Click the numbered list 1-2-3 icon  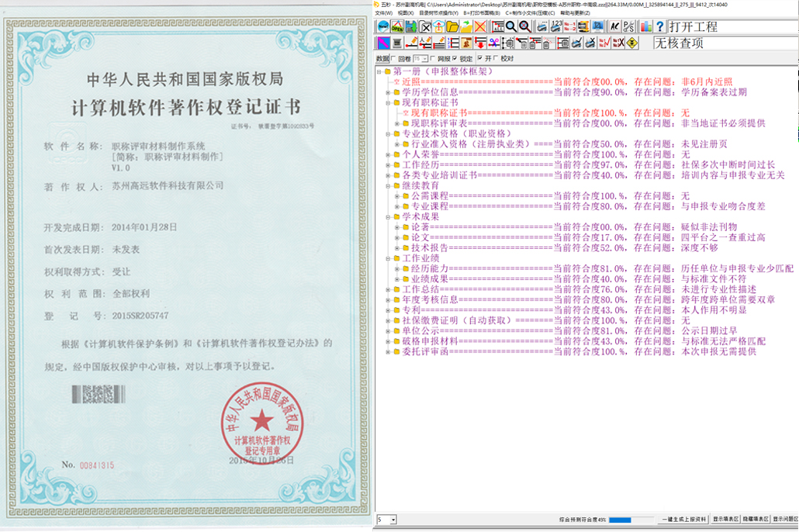click(452, 43)
